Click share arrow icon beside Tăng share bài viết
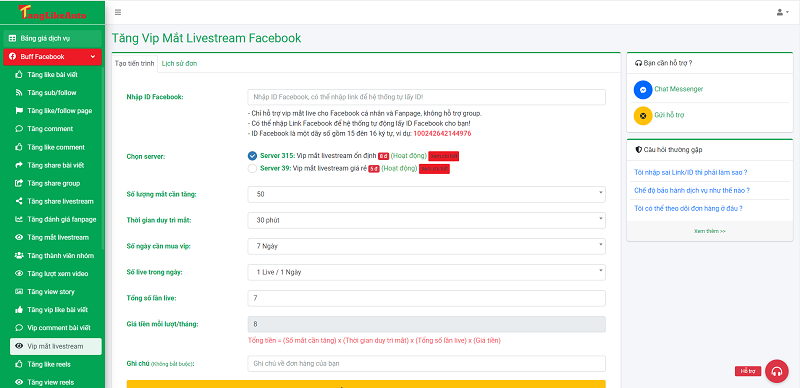Image resolution: width=800 pixels, height=388 pixels. (x=19, y=165)
